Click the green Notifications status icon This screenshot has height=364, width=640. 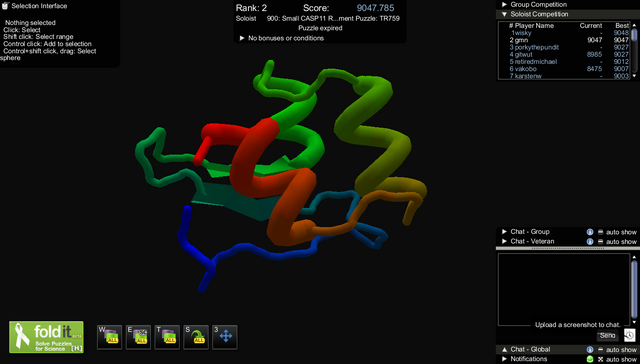(589, 359)
